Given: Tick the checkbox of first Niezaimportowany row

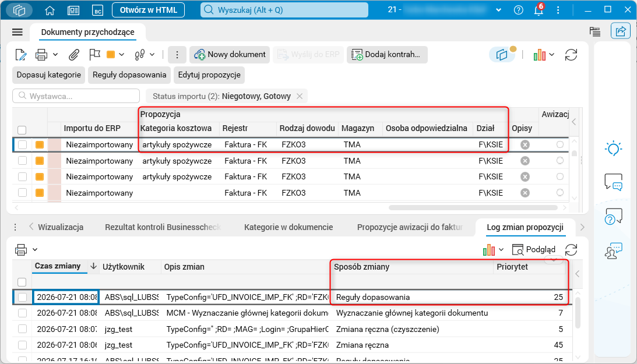Looking at the screenshot, I should click(x=22, y=145).
